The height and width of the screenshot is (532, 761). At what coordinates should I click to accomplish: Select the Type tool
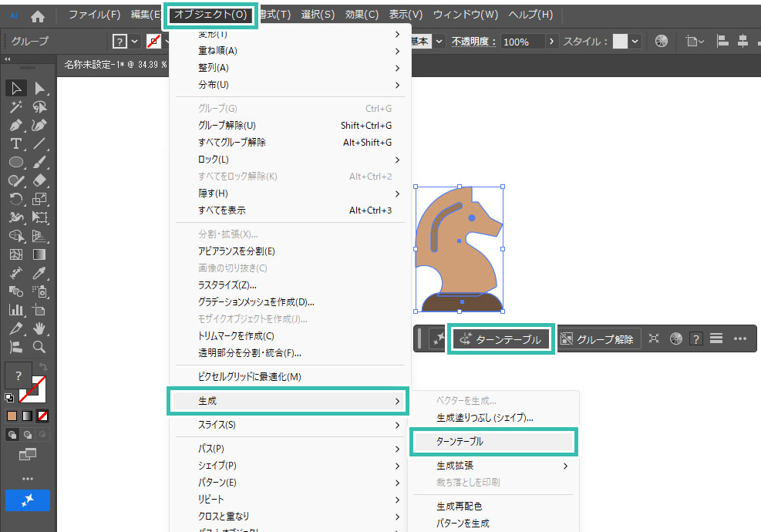coord(15,143)
